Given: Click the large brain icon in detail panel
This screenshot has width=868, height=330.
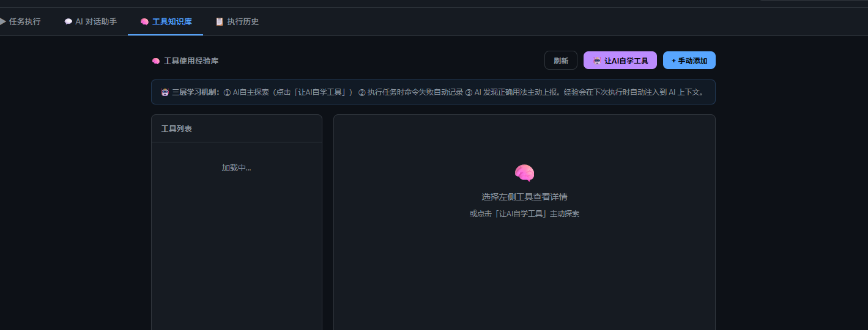Looking at the screenshot, I should pos(524,174).
